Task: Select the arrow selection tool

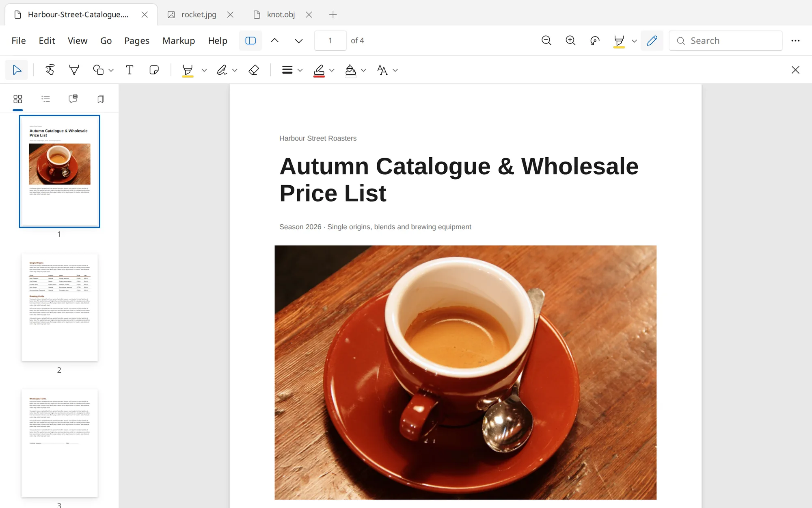Action: pyautogui.click(x=17, y=70)
